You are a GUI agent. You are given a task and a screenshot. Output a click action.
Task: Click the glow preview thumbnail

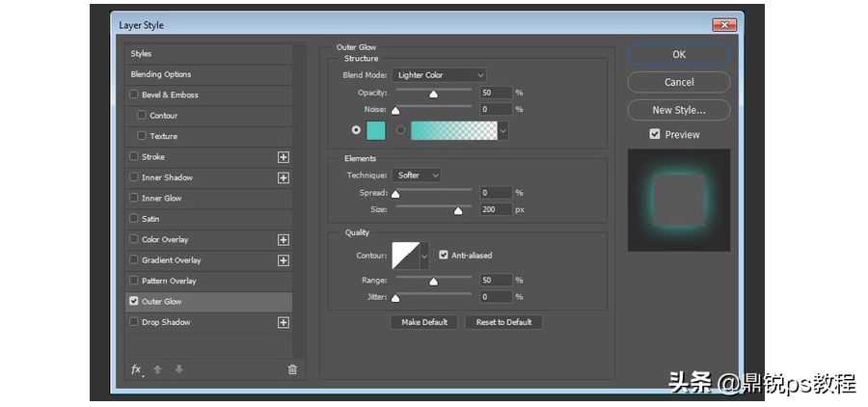tap(679, 200)
